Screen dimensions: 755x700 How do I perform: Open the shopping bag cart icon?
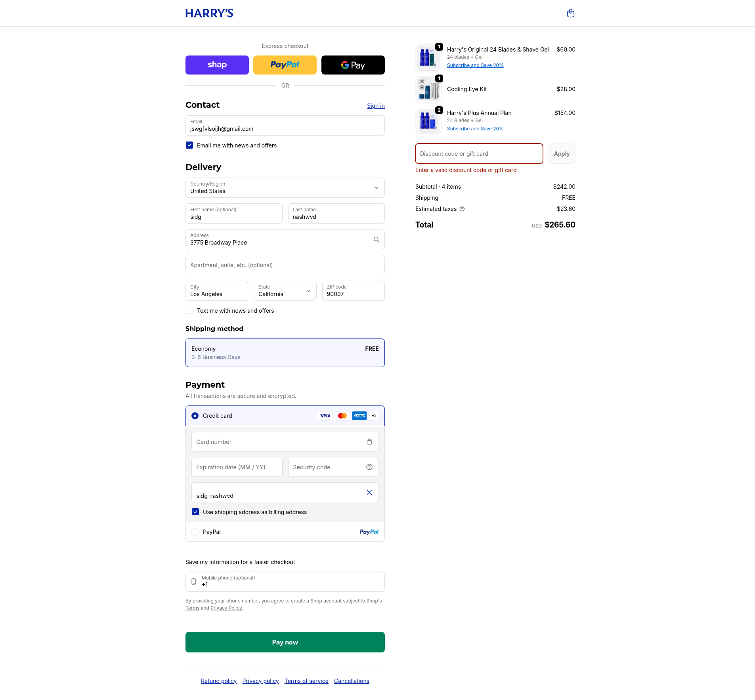(x=570, y=13)
